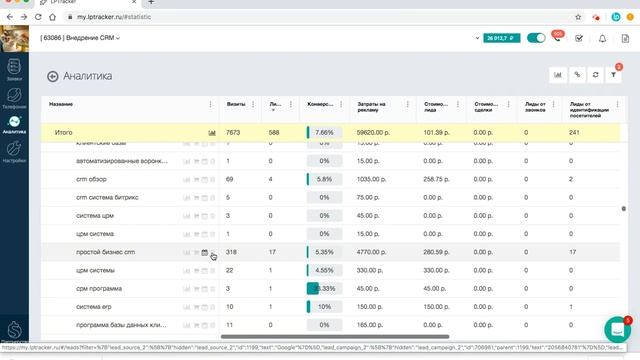Viewport: 640px width, 360px height.
Task: Open the phone calls icon with red badge
Action: pos(557,38)
